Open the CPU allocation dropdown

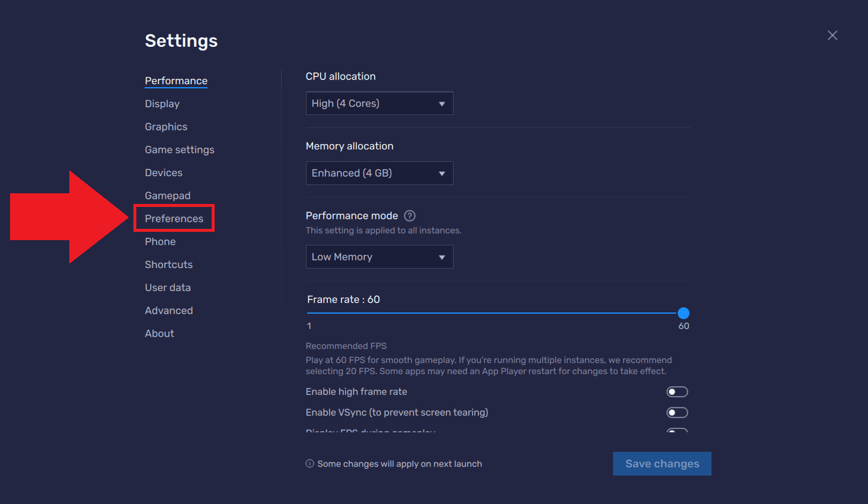(x=379, y=104)
